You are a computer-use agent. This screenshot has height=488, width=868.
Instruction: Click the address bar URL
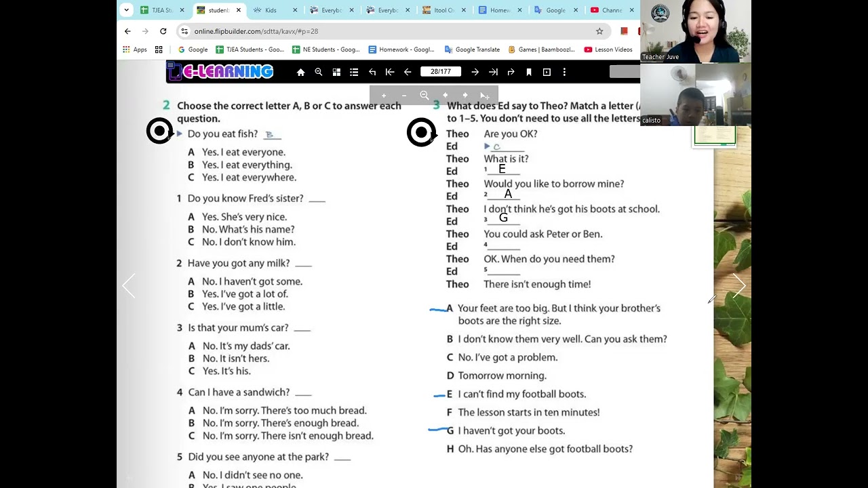(256, 31)
